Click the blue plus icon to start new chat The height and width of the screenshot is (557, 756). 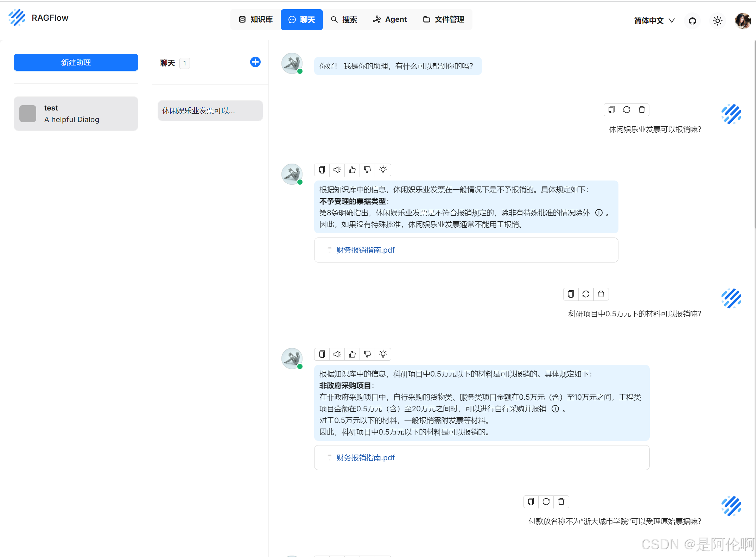[x=255, y=62]
